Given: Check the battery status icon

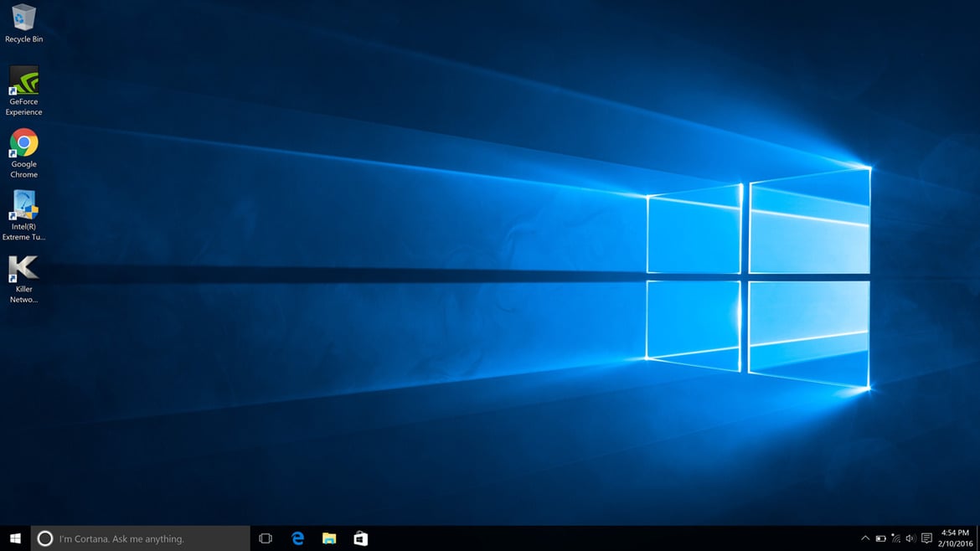Looking at the screenshot, I should coord(880,538).
